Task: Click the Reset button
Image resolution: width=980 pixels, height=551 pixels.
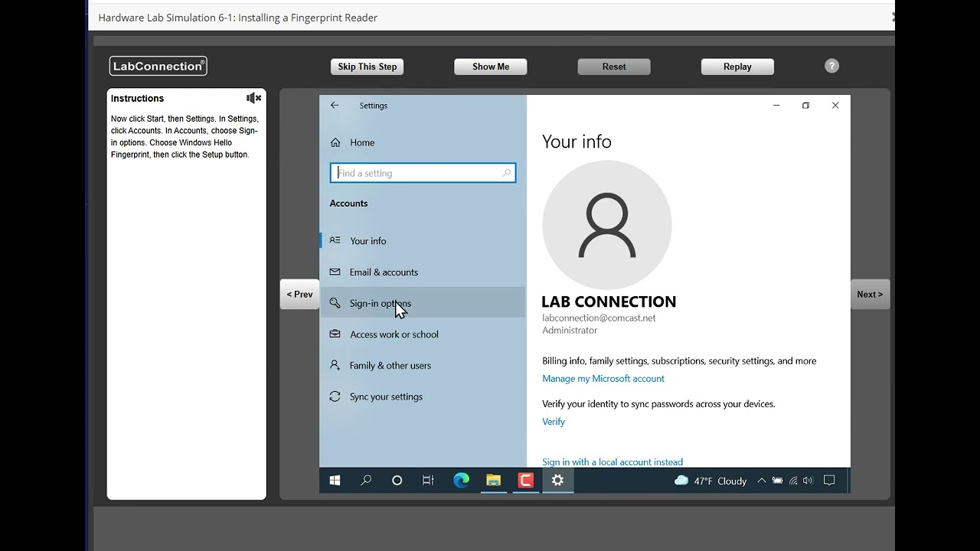Action: [x=614, y=67]
